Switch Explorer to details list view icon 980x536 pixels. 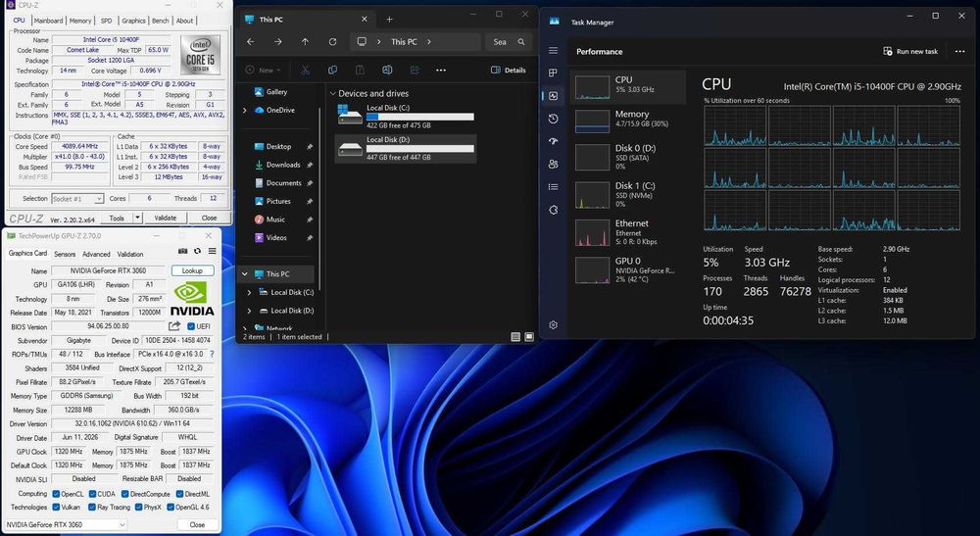515,337
